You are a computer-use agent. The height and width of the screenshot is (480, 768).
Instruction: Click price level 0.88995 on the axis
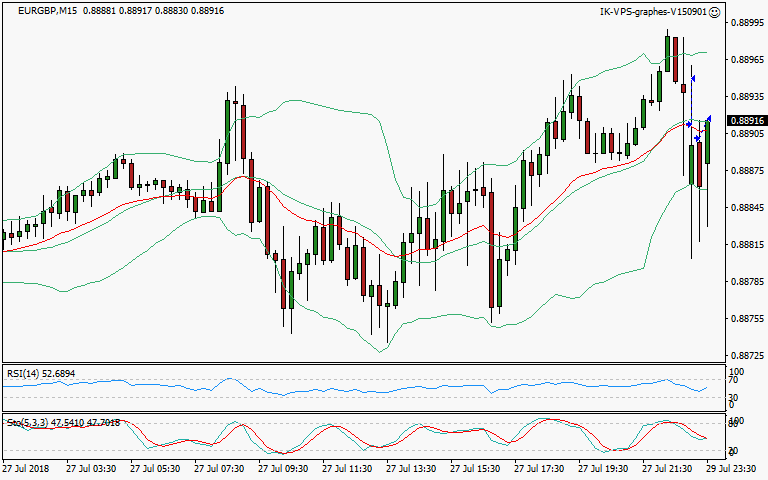747,23
